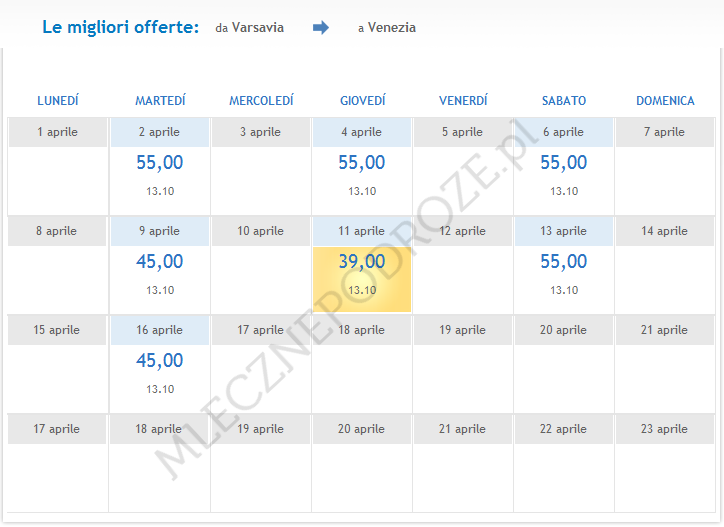Select the 22 aprile date cell
The image size is (724, 527).
click(563, 429)
